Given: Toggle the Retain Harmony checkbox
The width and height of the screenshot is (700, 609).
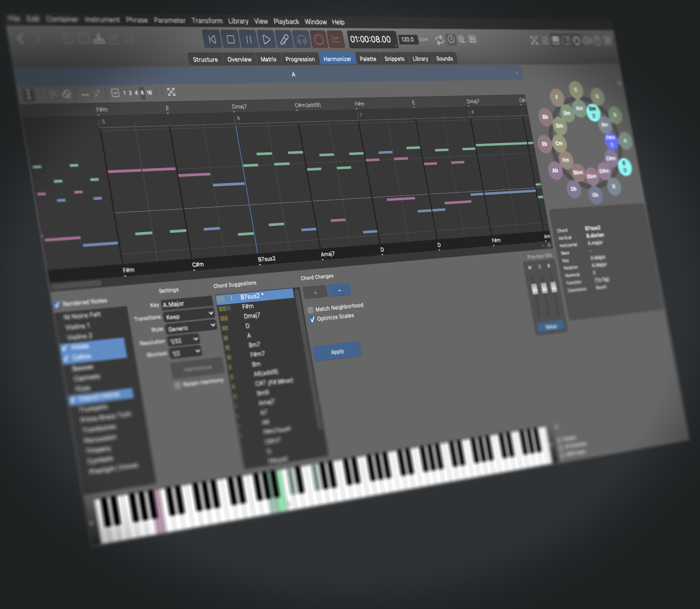Looking at the screenshot, I should 177,386.
